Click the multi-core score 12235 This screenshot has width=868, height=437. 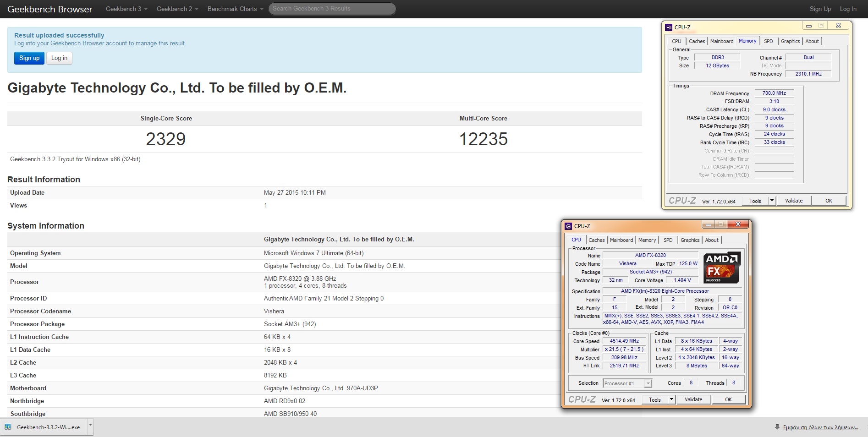pyautogui.click(x=483, y=139)
